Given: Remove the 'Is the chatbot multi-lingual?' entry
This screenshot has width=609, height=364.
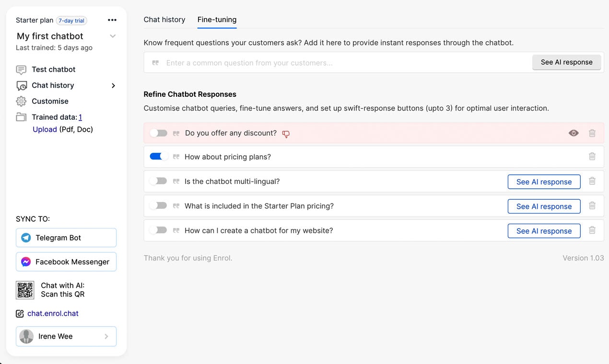Looking at the screenshot, I should pos(592,181).
